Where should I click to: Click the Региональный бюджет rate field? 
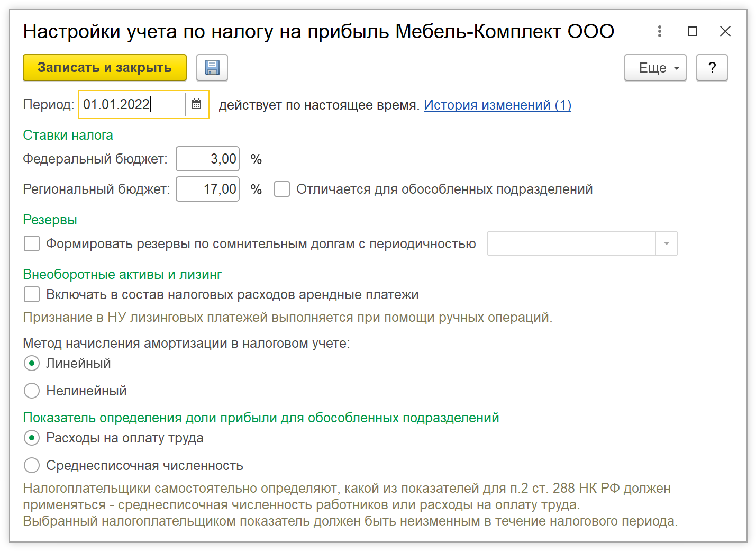tap(207, 189)
